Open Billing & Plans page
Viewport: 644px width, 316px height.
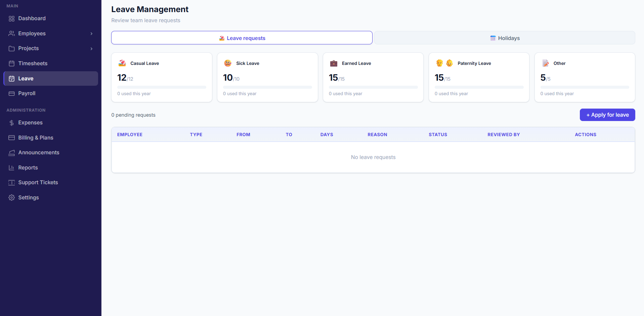(51, 138)
